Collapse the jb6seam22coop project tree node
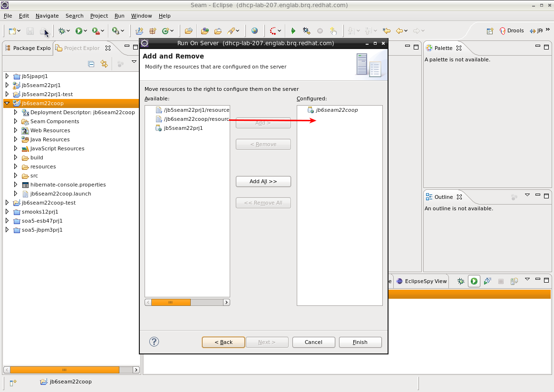This screenshot has width=554, height=392. (x=7, y=103)
